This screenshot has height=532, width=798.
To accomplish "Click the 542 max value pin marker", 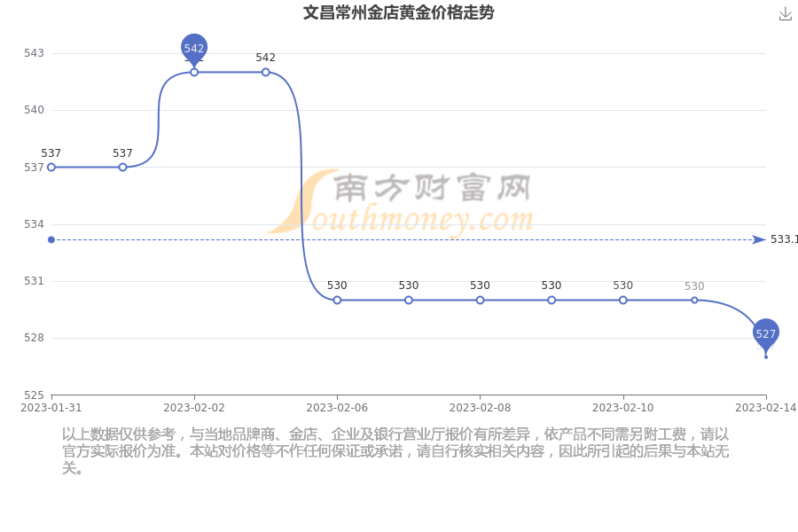I will 194,49.
